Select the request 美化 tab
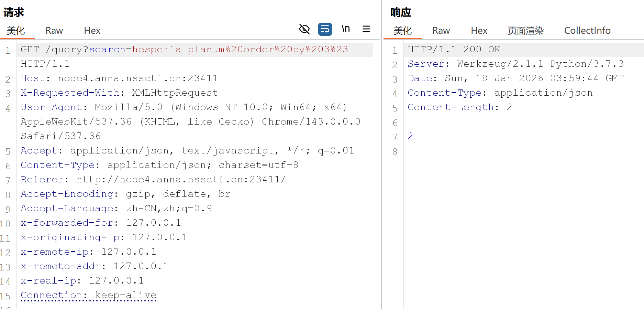The image size is (644, 309). tap(16, 31)
